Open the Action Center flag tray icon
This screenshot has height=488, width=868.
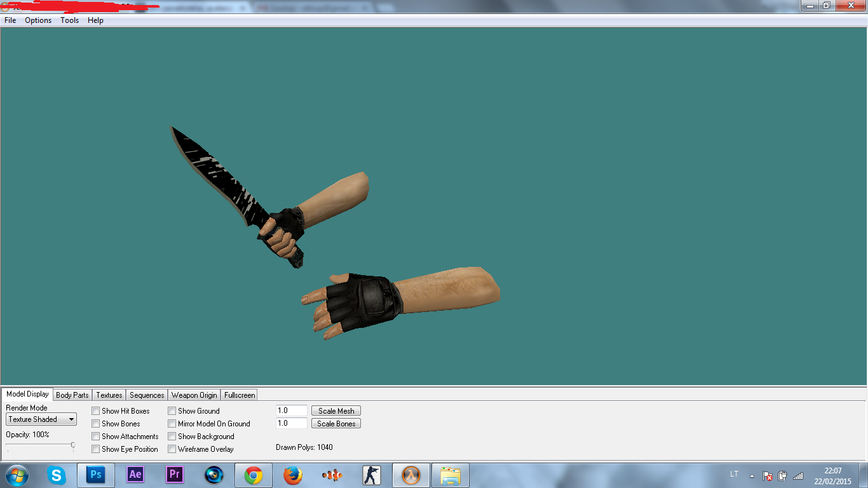pos(768,475)
